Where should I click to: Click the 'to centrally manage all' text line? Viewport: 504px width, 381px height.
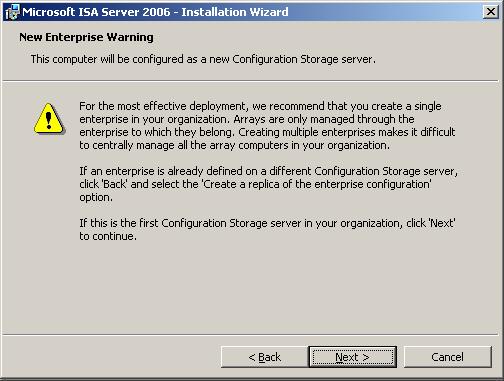(x=234, y=145)
